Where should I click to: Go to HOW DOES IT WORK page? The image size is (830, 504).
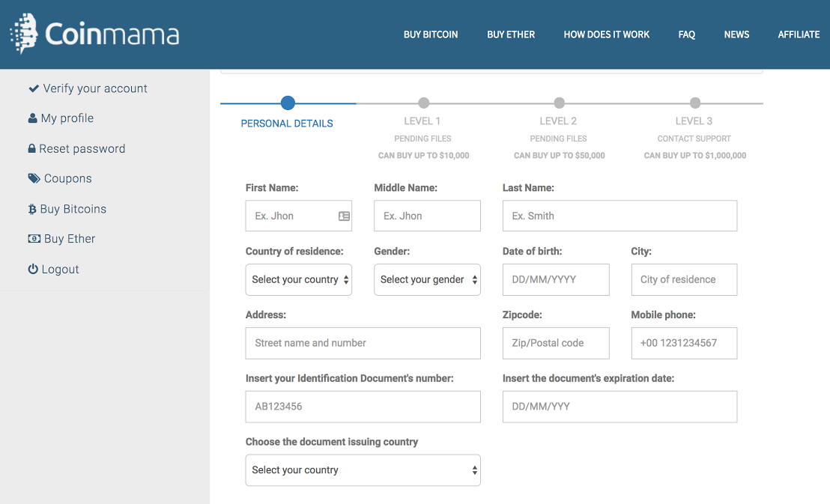[x=606, y=34]
